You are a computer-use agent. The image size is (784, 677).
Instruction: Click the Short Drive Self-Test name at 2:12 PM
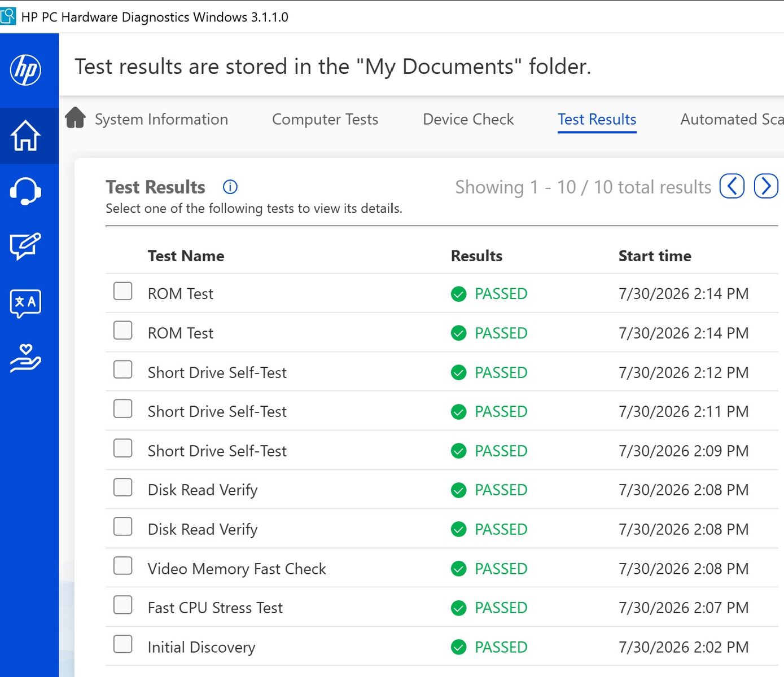(x=217, y=372)
